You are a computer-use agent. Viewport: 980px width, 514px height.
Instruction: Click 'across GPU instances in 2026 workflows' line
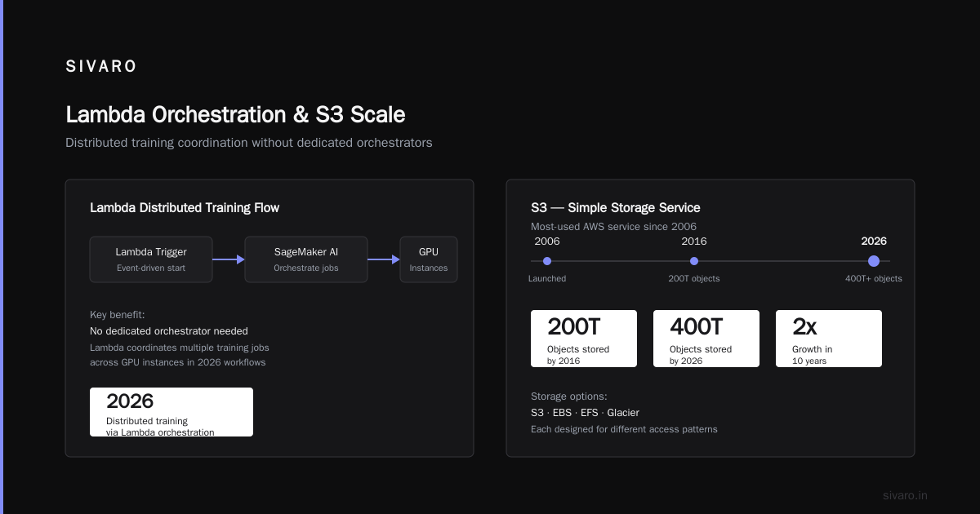point(178,362)
